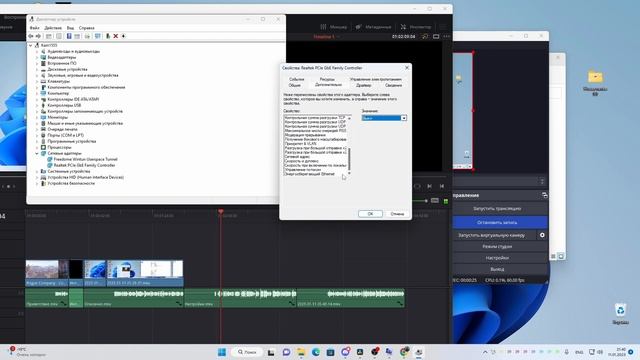Open the Действие menu in Device Manager
This screenshot has height=360, width=640.
(53, 28)
